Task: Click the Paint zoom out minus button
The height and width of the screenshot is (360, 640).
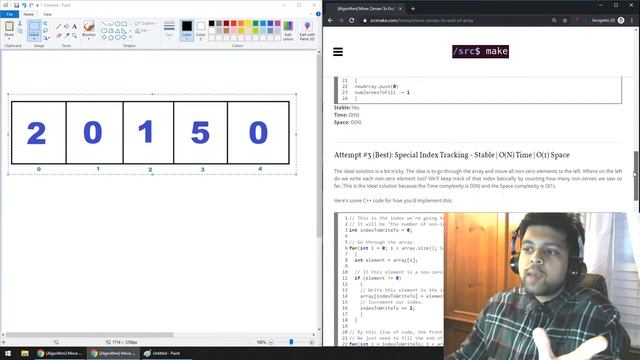Action: (x=271, y=342)
